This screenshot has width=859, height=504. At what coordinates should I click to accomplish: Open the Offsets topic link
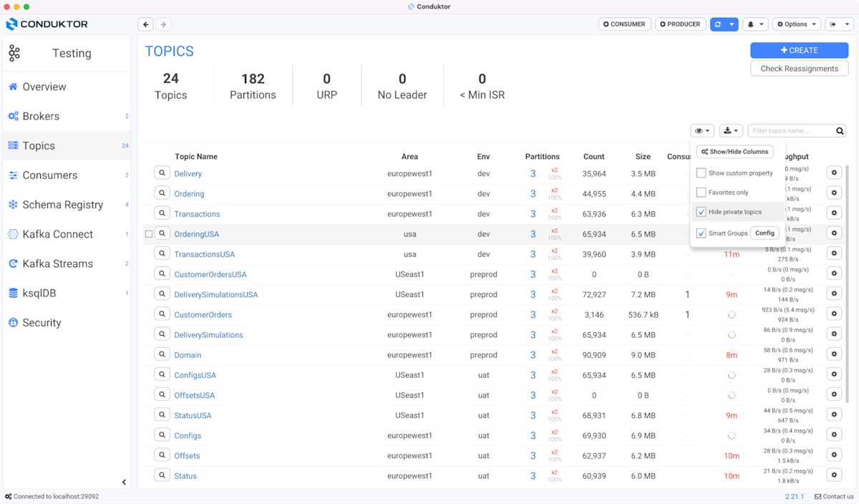pyautogui.click(x=188, y=456)
